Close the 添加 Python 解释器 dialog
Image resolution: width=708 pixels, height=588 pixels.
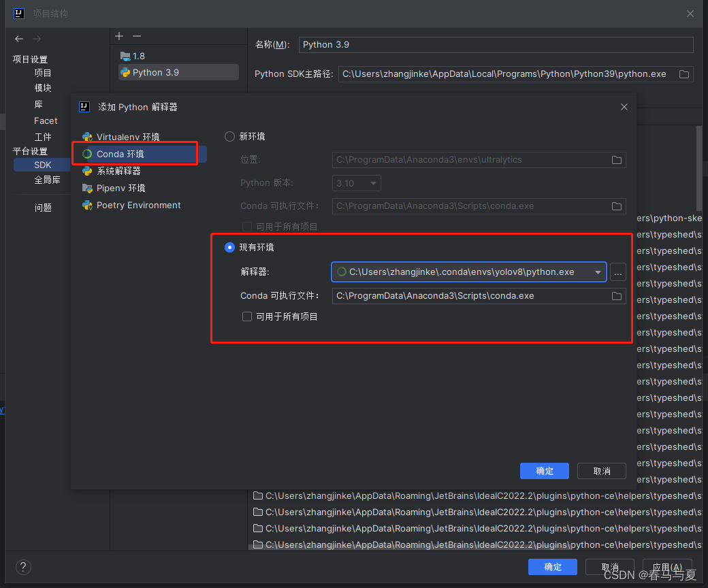(624, 107)
